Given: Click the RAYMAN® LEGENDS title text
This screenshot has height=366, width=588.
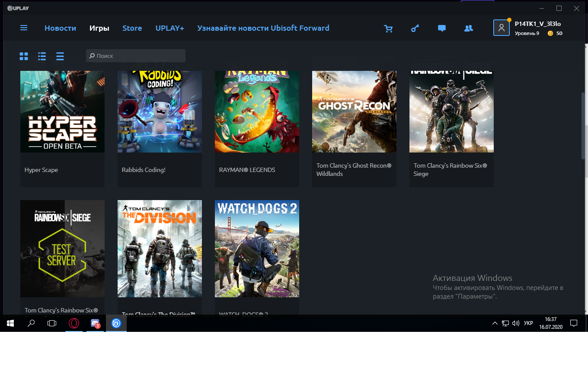Looking at the screenshot, I should pos(247,170).
